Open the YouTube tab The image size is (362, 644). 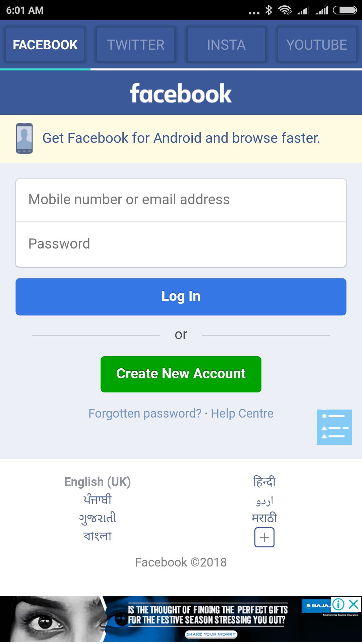pyautogui.click(x=317, y=45)
